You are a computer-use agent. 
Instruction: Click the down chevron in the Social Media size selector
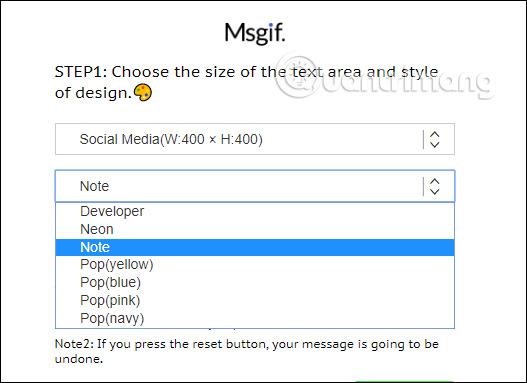[x=435, y=144]
